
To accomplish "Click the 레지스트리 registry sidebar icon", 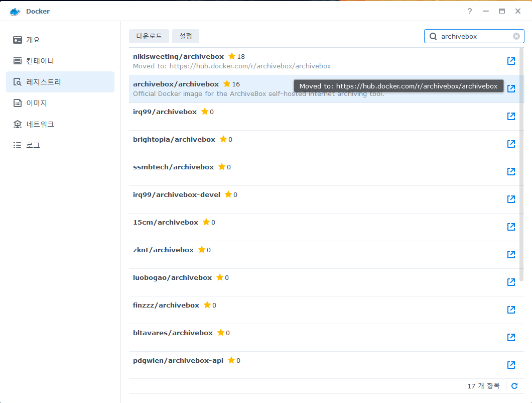I will pos(17,82).
